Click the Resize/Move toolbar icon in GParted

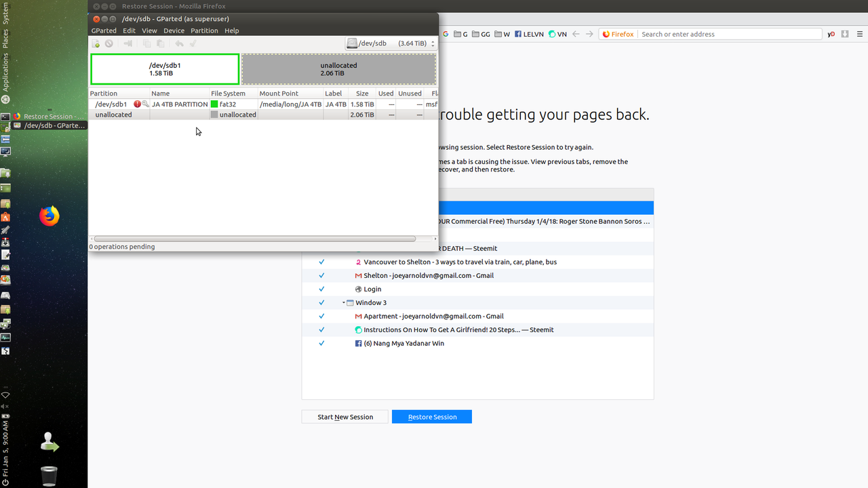(x=127, y=43)
